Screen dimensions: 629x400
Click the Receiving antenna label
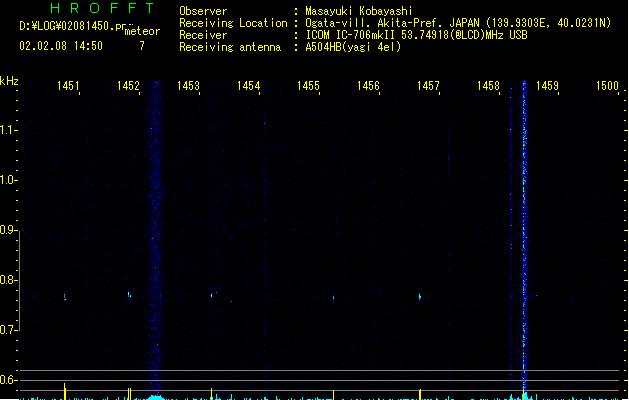point(230,47)
